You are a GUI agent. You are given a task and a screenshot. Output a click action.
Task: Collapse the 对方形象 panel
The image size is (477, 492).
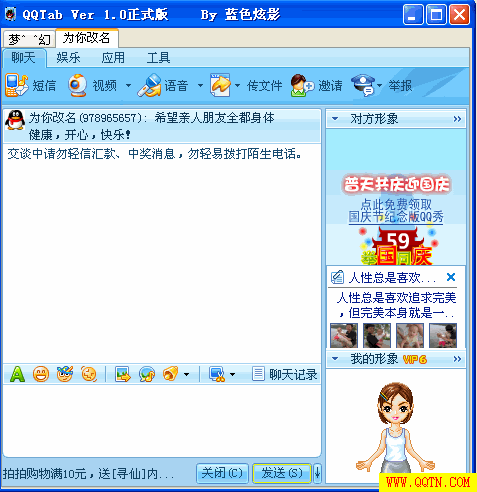pyautogui.click(x=335, y=119)
